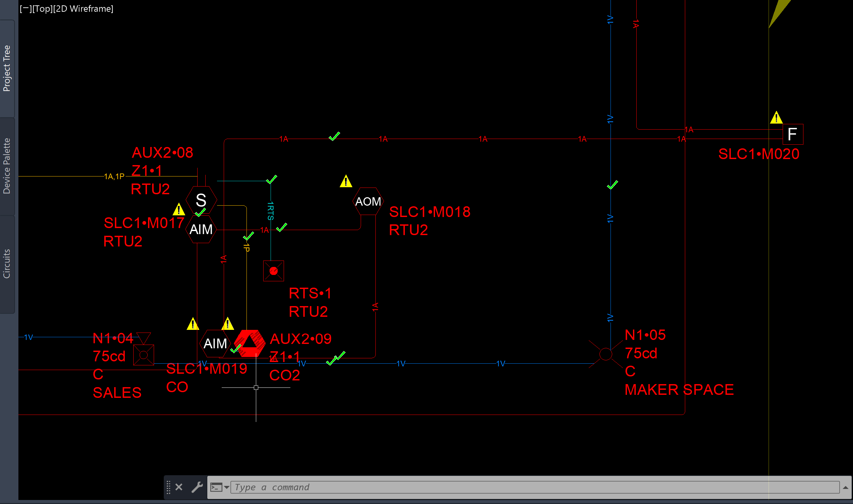Image resolution: width=853 pixels, height=504 pixels.
Task: Open the Circuits side tab
Action: click(7, 264)
